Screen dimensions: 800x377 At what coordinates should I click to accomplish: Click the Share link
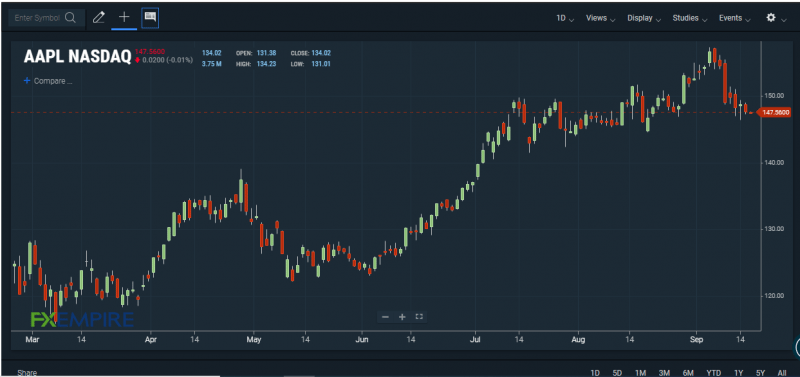click(x=27, y=373)
